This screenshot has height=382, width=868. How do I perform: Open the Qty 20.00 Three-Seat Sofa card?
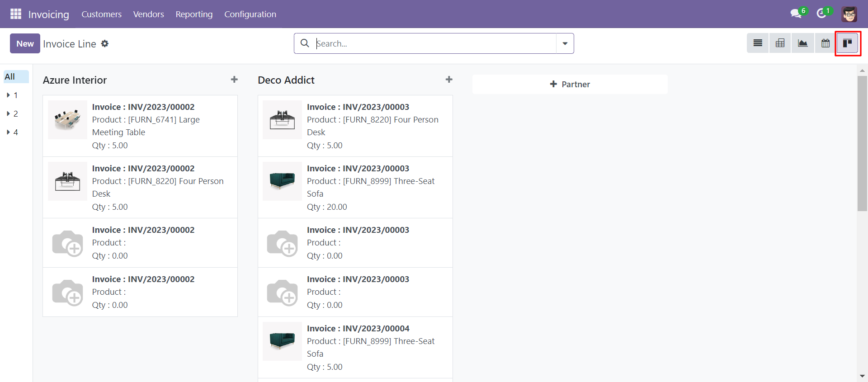pyautogui.click(x=355, y=187)
